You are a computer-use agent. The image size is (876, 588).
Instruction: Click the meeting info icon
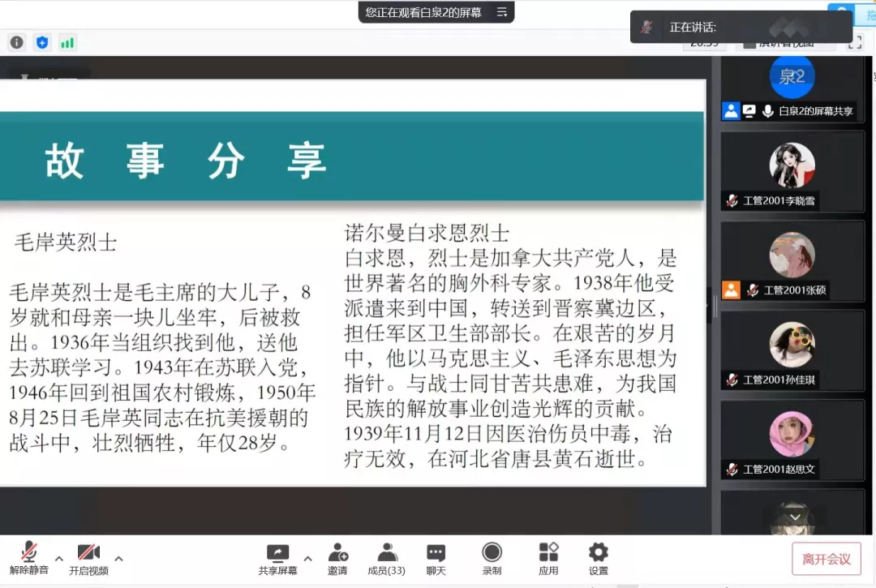(x=17, y=42)
